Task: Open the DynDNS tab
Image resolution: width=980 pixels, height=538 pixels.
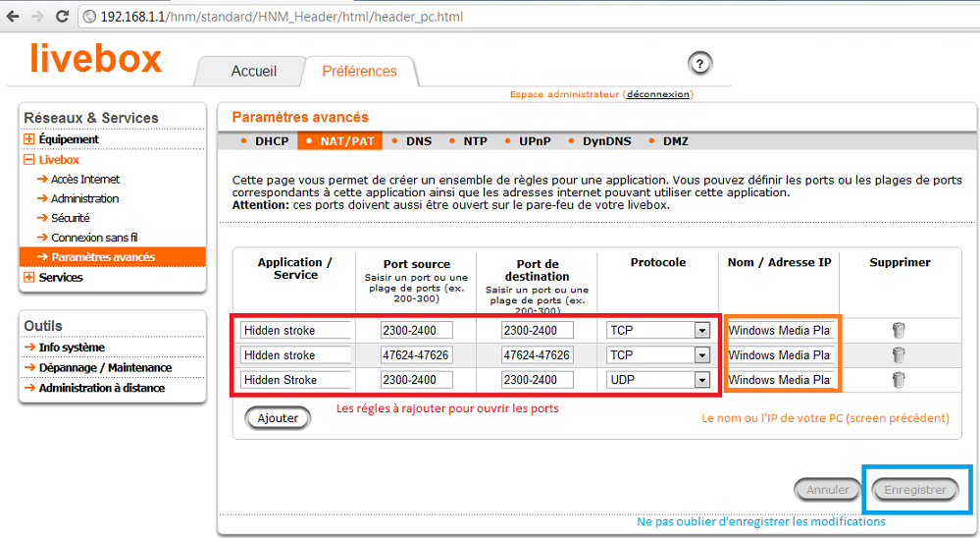Action: pyautogui.click(x=607, y=141)
